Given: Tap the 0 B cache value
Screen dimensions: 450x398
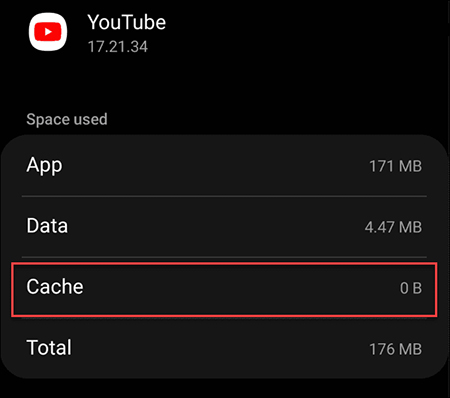Looking at the screenshot, I should 411,288.
